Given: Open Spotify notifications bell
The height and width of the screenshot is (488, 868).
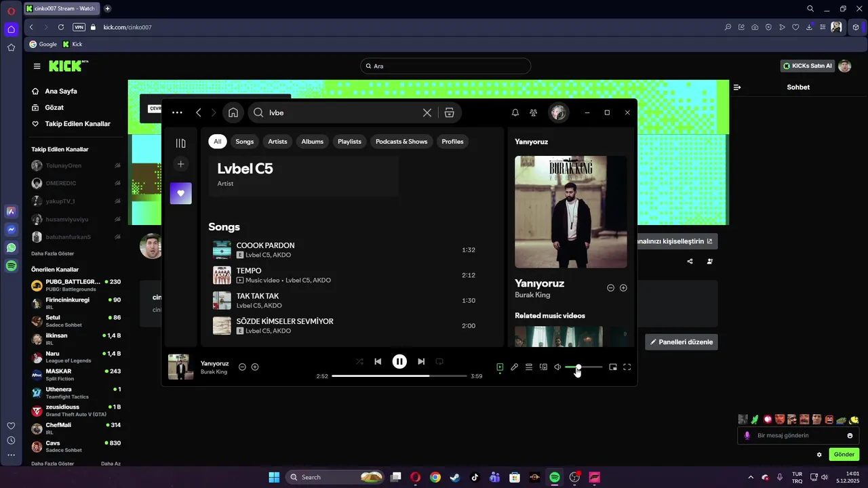Looking at the screenshot, I should click(515, 113).
